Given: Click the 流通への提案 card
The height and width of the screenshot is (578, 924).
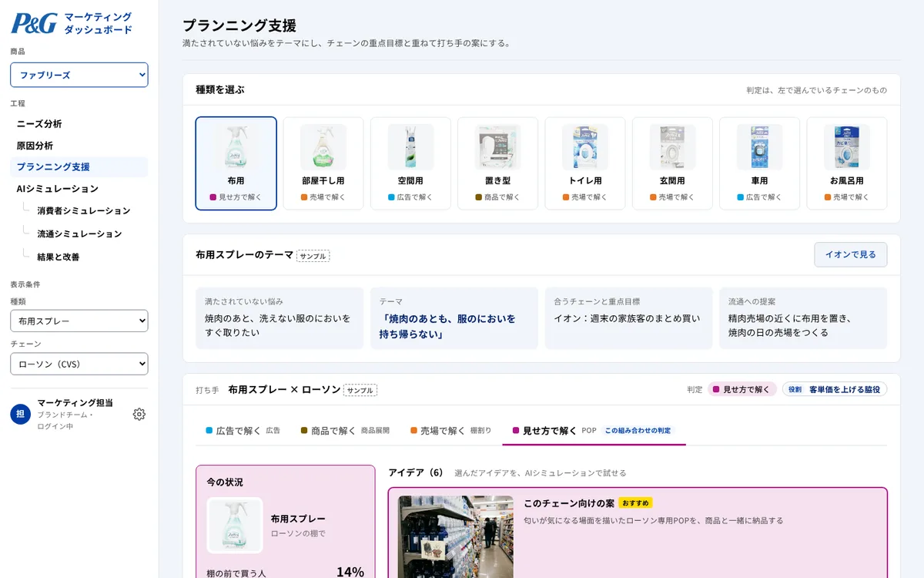Looking at the screenshot, I should [x=803, y=318].
